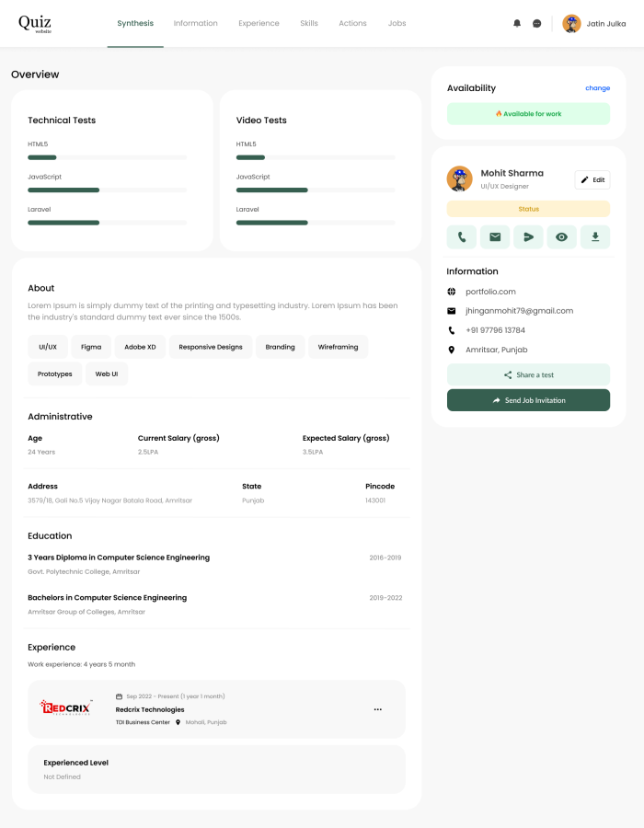This screenshot has width=644, height=828.
Task: Click the expected salary value 3.5LPA
Action: [x=313, y=452]
